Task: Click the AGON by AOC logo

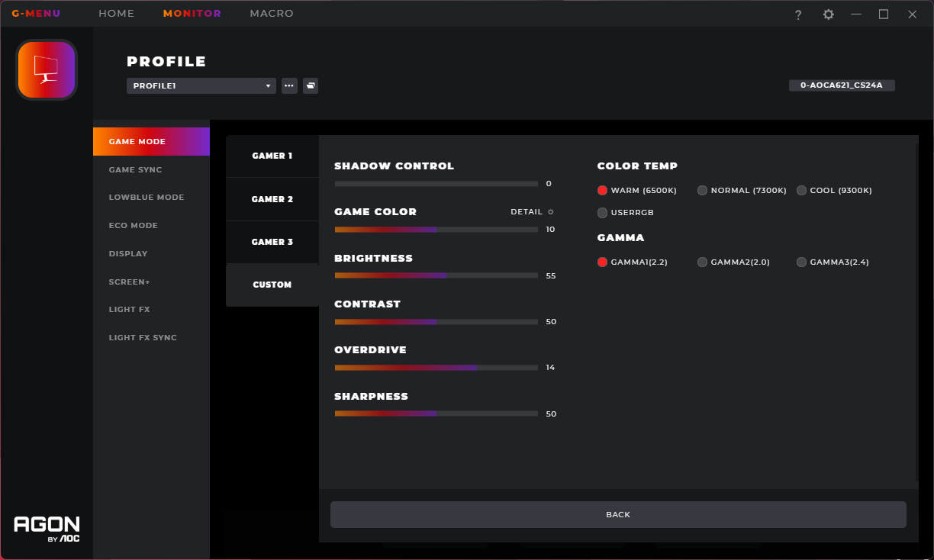Action: [x=47, y=528]
